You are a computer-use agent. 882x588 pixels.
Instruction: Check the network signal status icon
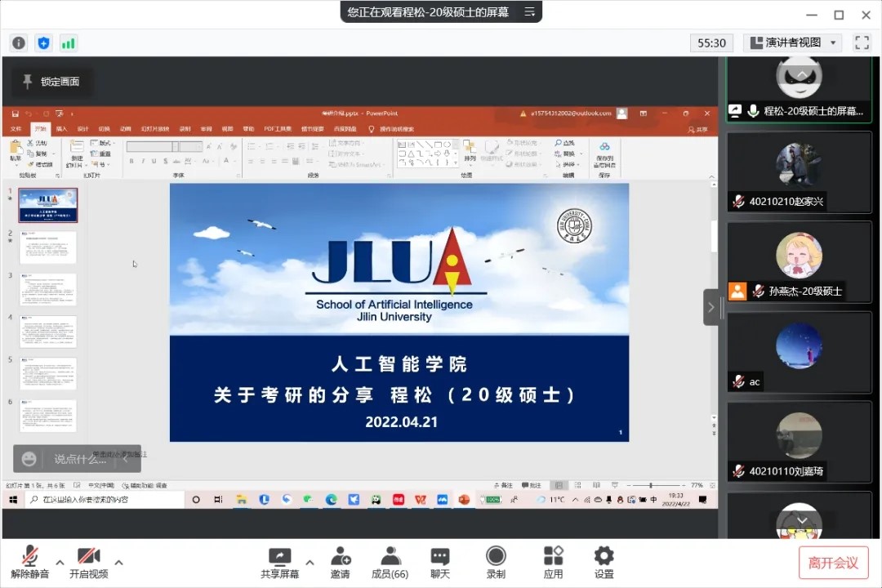[x=69, y=43]
